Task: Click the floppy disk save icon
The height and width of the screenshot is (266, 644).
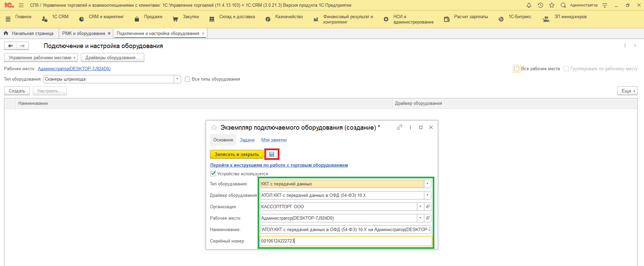Action: click(x=272, y=154)
